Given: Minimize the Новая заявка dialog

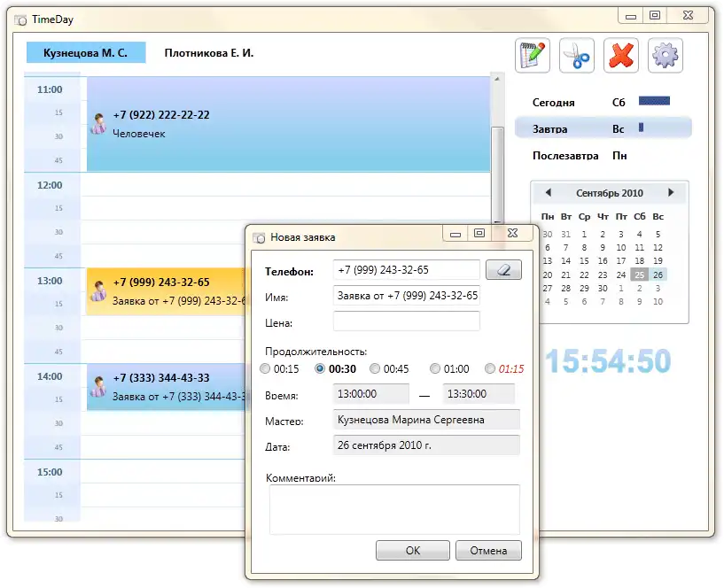Looking at the screenshot, I should [x=455, y=234].
